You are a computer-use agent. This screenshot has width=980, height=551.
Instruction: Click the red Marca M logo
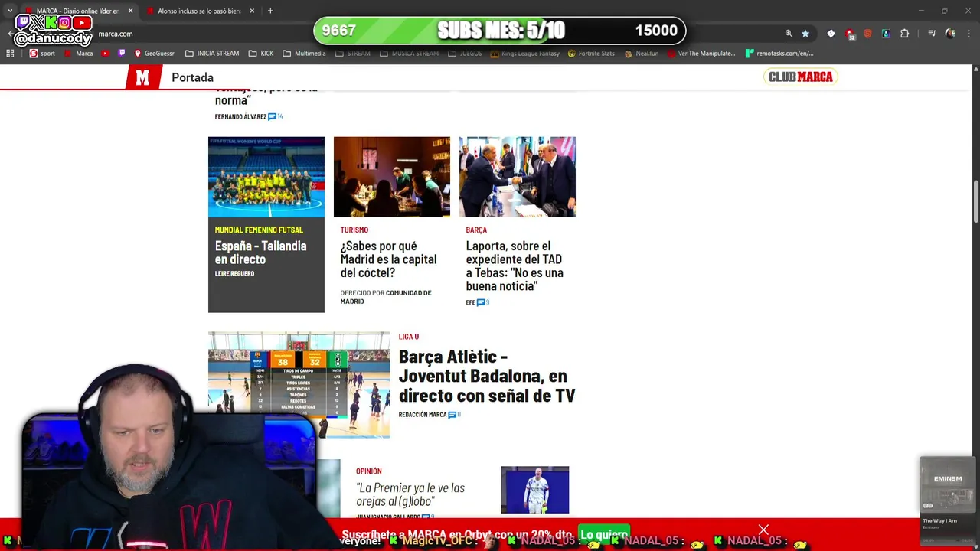pos(142,77)
